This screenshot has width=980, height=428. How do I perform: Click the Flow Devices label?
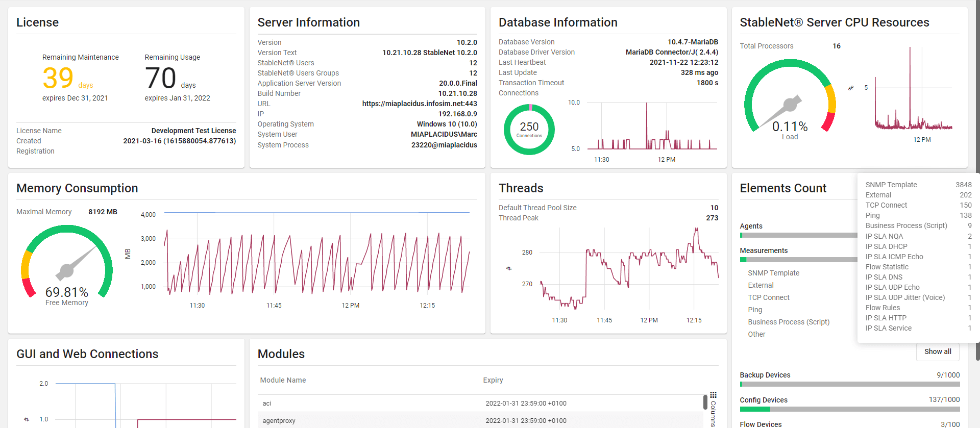coord(761,424)
